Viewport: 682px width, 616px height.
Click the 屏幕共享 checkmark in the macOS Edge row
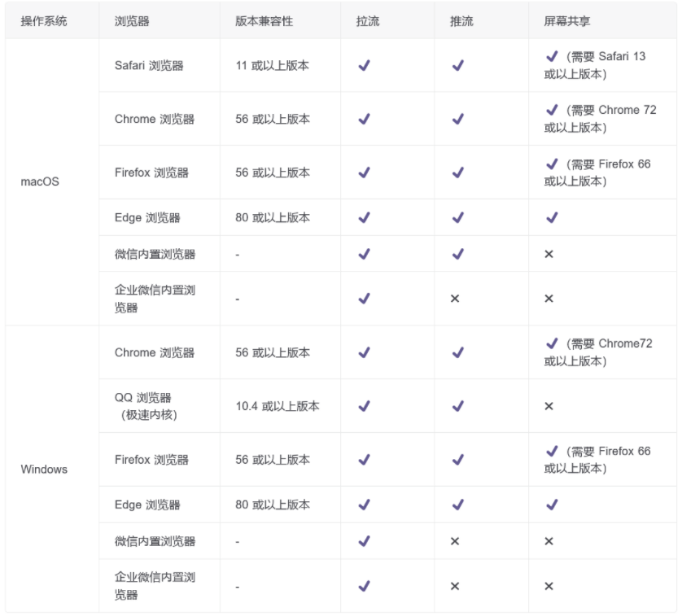552,217
